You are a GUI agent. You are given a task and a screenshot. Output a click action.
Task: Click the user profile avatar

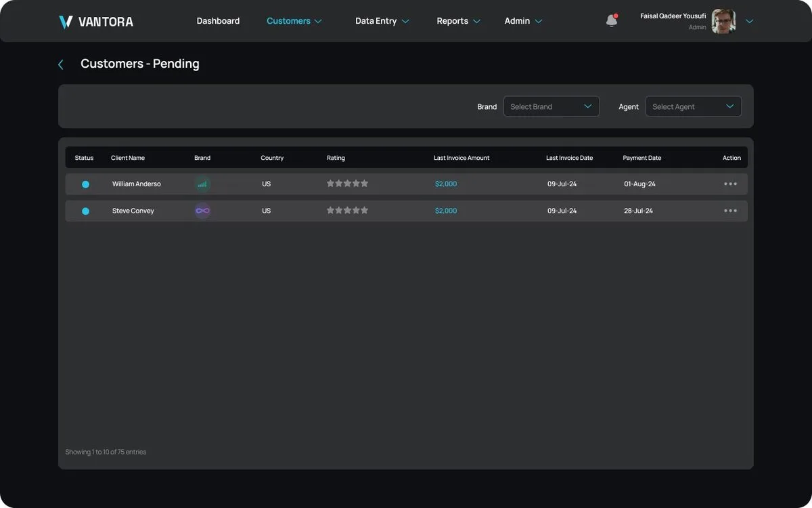[723, 21]
